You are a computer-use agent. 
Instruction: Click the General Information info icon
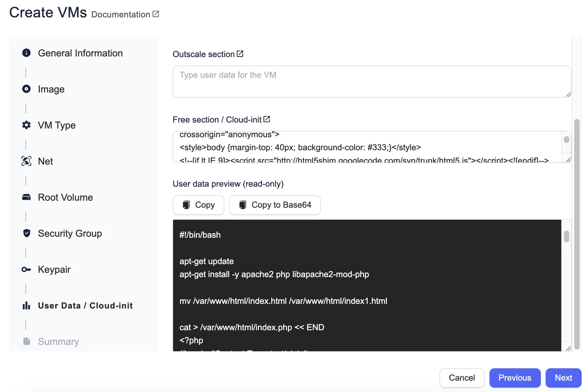point(26,53)
